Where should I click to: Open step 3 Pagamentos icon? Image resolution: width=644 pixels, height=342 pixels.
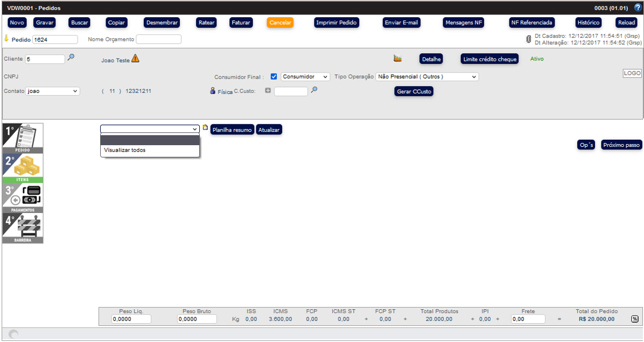point(23,198)
